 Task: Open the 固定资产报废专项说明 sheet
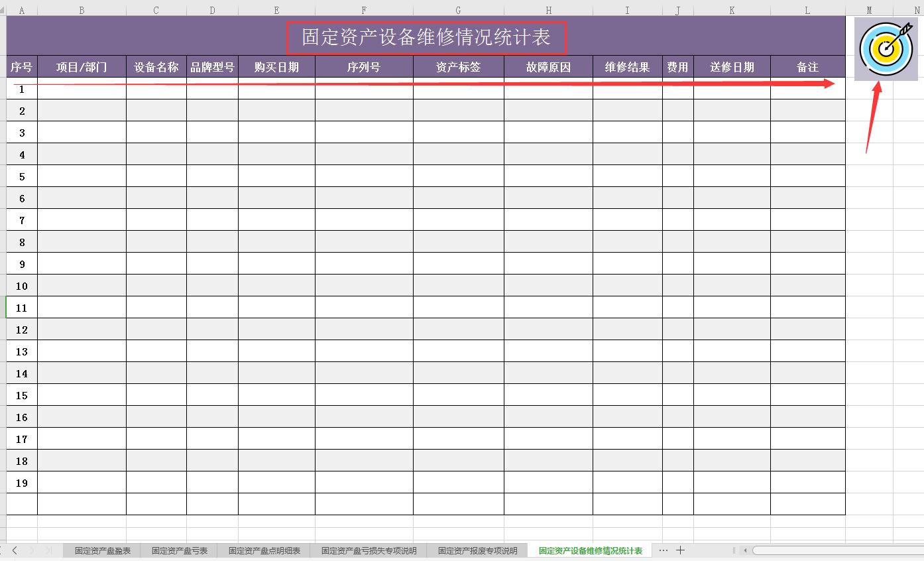477,550
